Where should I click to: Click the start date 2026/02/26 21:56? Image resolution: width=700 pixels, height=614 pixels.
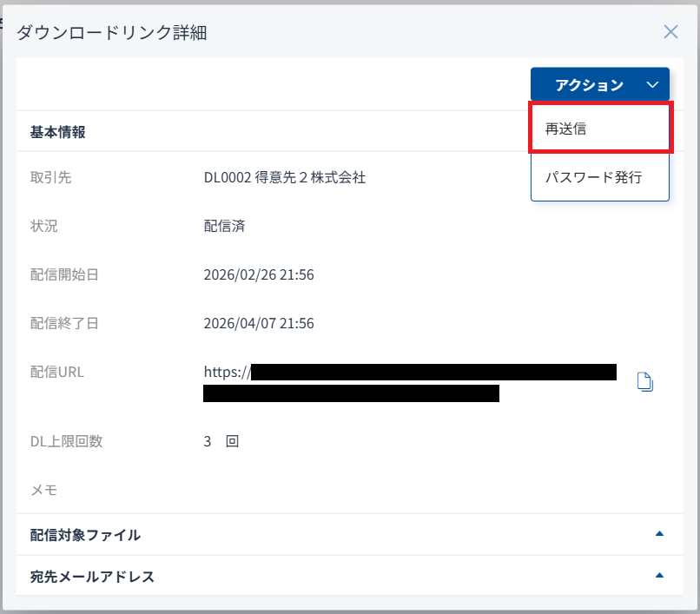(x=258, y=274)
